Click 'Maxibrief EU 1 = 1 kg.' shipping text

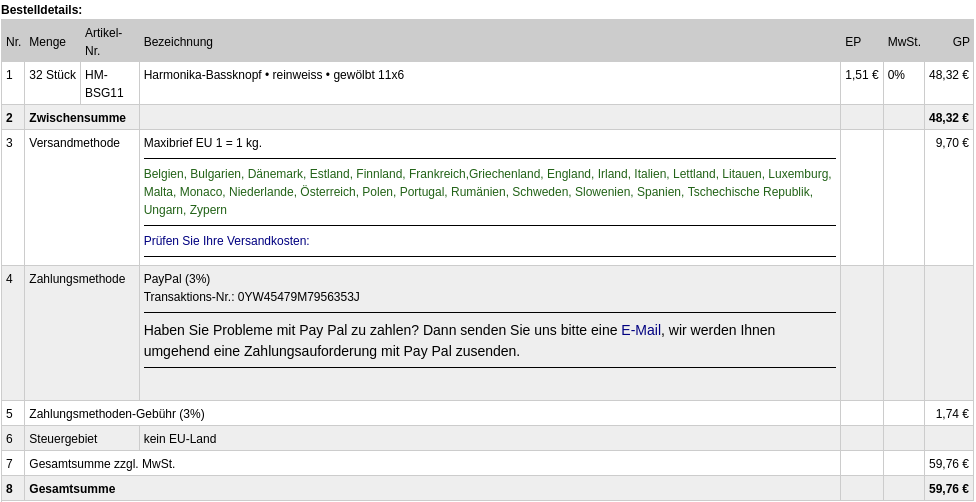(203, 143)
